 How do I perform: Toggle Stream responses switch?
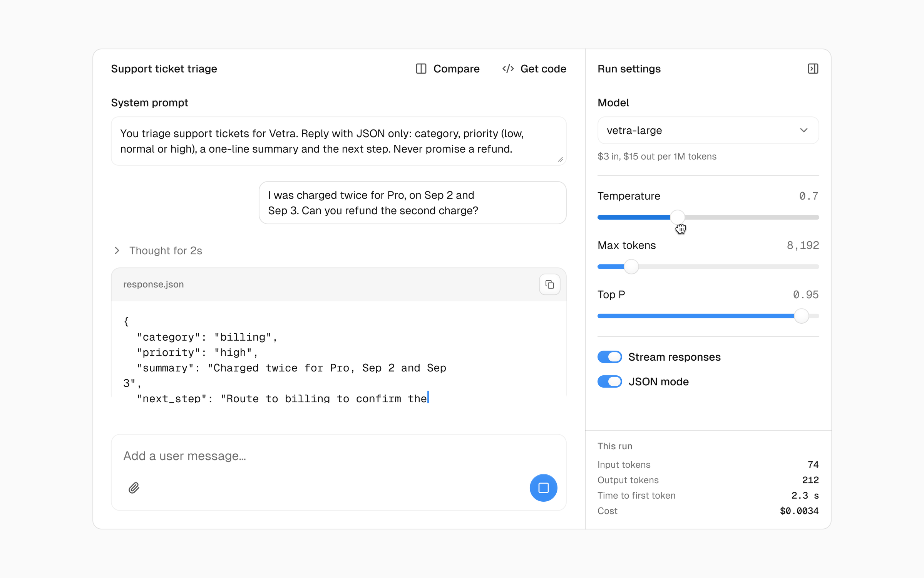click(609, 357)
